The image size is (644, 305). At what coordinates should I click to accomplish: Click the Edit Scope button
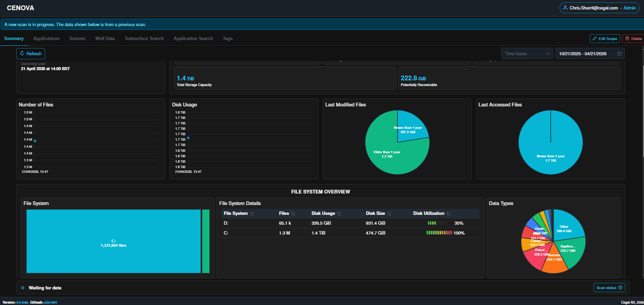605,39
